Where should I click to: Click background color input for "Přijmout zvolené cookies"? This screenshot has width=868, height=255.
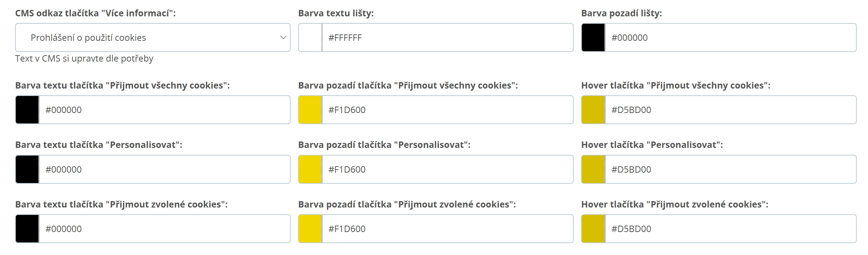coord(447,229)
